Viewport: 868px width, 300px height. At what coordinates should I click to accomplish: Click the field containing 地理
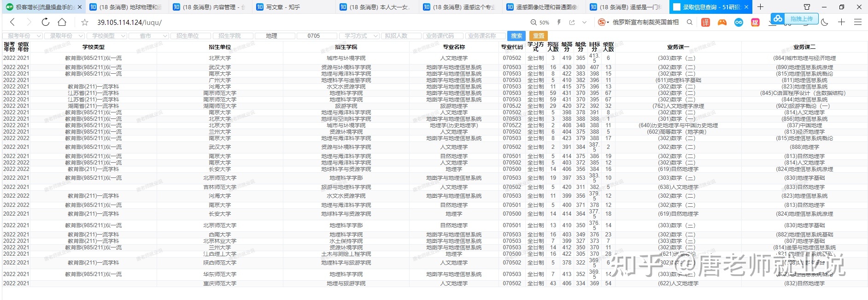point(274,36)
